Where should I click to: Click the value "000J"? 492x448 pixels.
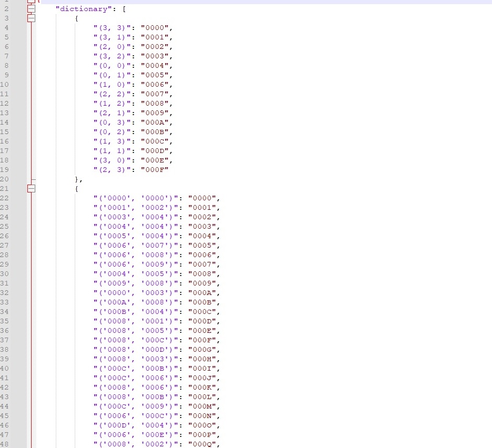point(202,378)
